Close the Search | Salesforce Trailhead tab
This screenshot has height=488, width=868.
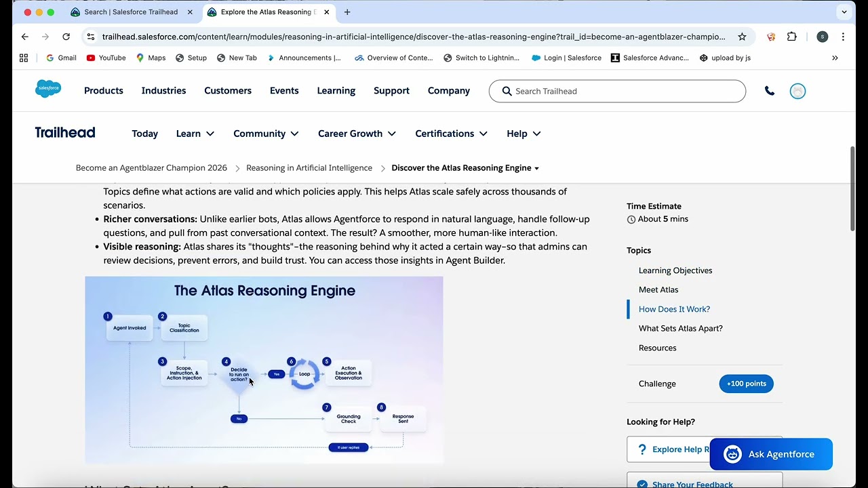pyautogui.click(x=189, y=12)
